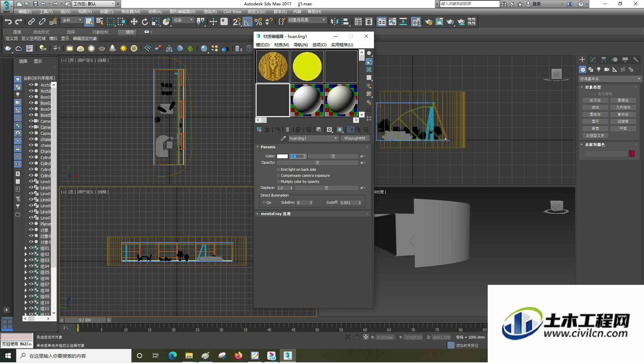Screen dimensions: 644x363
Task: Click Reset Map/Mtl trash icon in material editor
Action: coord(287,129)
